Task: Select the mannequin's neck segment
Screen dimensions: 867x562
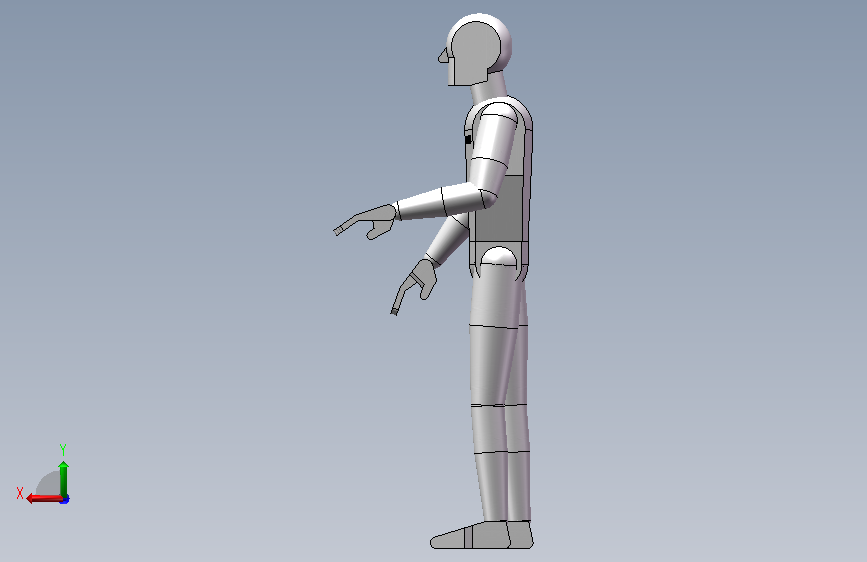Action: pos(489,89)
